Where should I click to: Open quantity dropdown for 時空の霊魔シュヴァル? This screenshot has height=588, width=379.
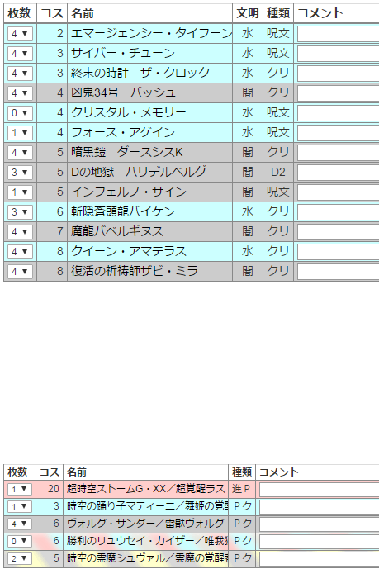[x=20, y=559]
